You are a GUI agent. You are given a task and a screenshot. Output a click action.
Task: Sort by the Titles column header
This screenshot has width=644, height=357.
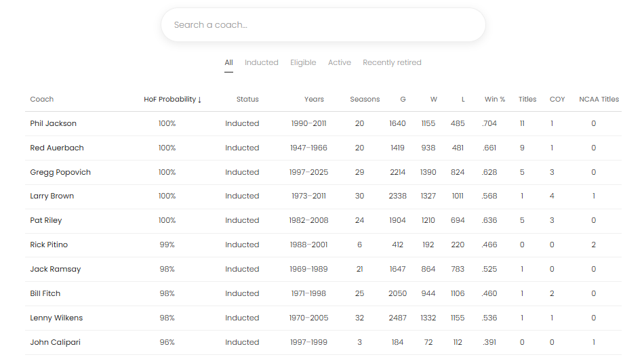click(x=527, y=99)
